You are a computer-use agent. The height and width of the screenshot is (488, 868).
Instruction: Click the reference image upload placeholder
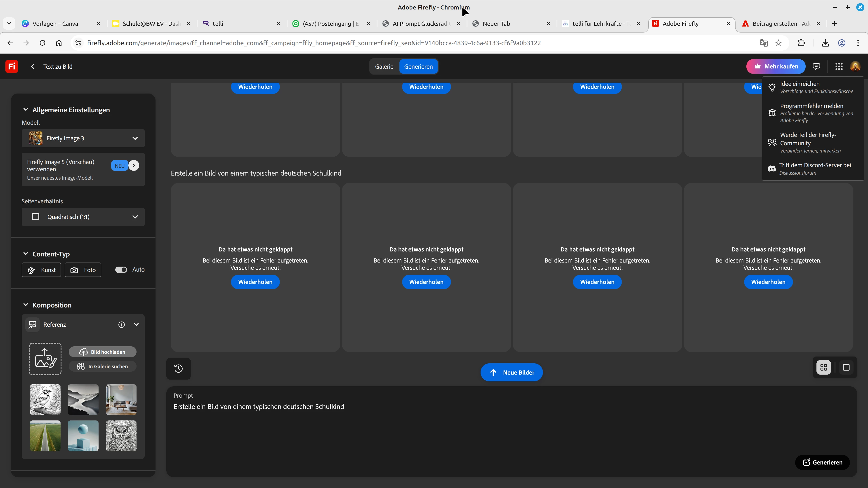(45, 359)
